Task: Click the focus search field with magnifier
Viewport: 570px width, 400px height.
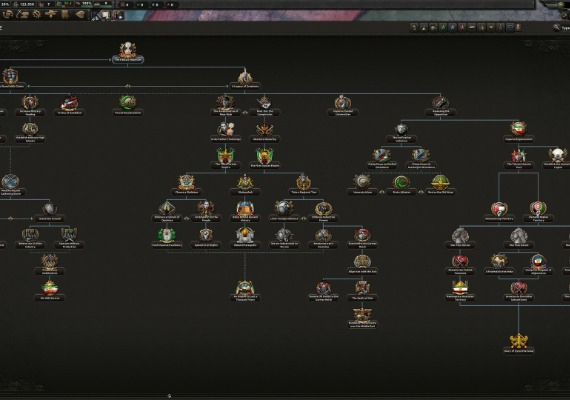Action: coord(562,28)
